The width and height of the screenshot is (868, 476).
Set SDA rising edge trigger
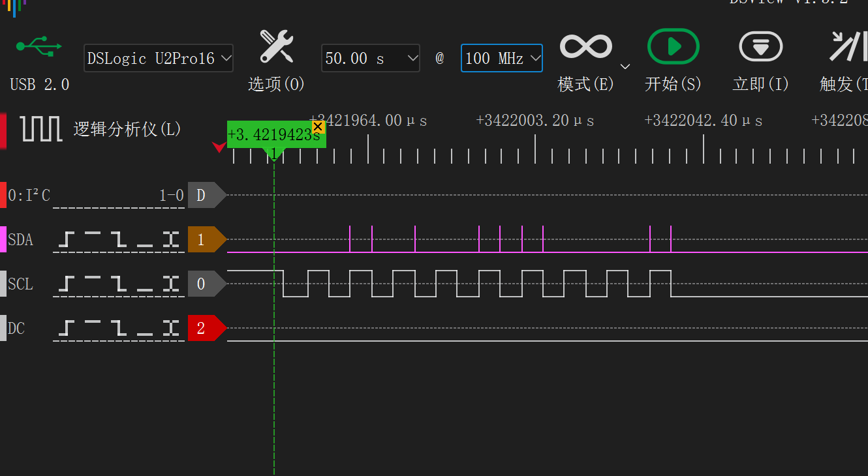click(x=67, y=240)
